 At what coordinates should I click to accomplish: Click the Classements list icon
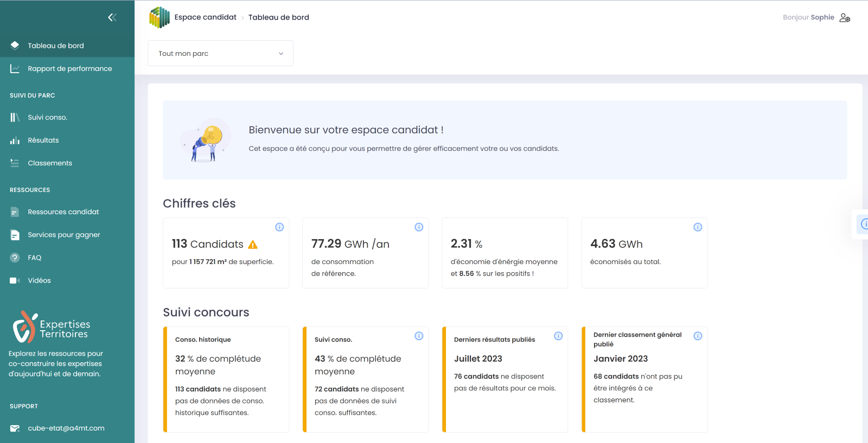coord(15,163)
